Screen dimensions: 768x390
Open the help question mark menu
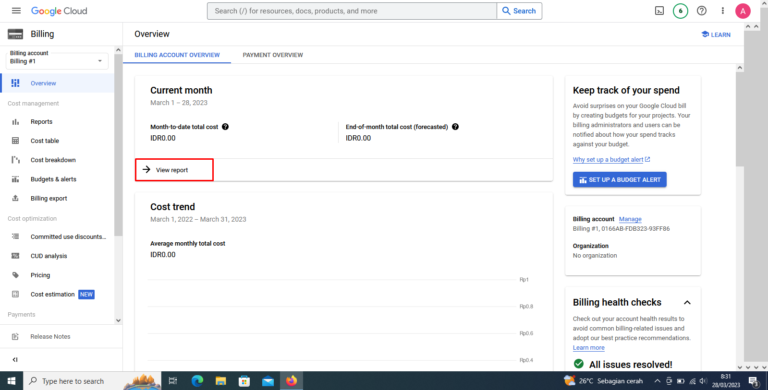coord(701,11)
